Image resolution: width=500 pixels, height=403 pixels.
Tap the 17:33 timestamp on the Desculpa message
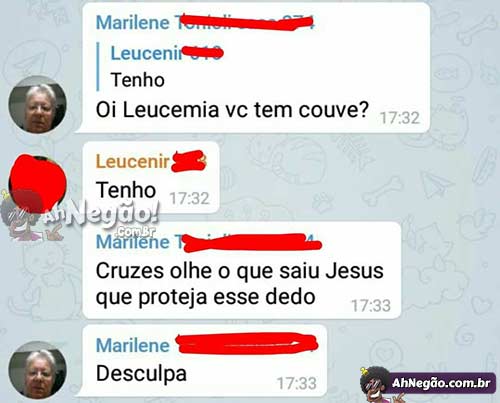click(x=296, y=384)
